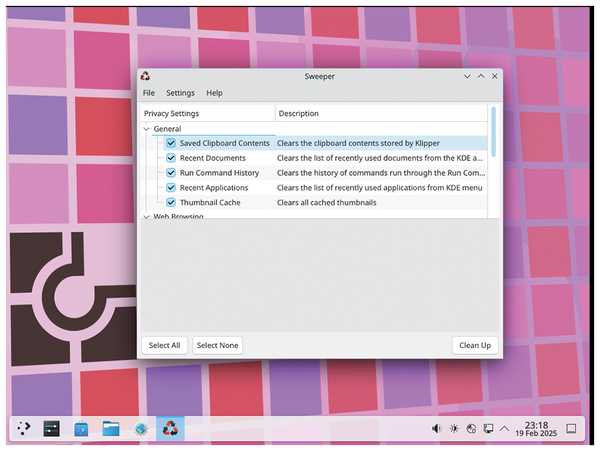Disable the Thumbnail Cache checkbox
Viewport: 600px width, 451px height.
[x=171, y=202]
